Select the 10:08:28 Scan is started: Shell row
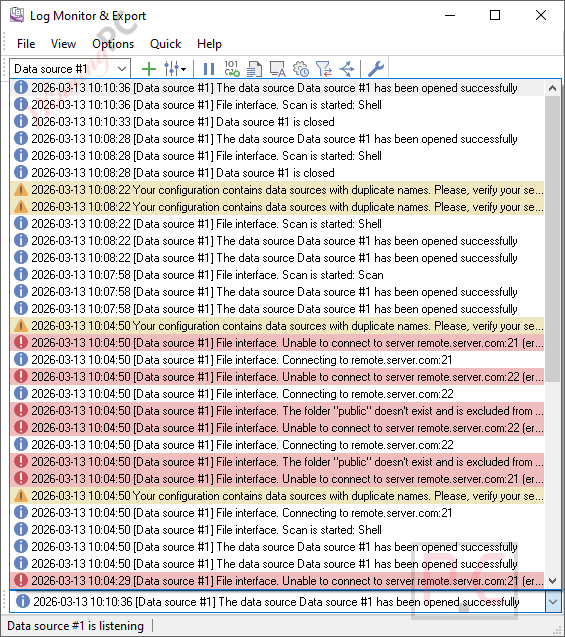 (x=277, y=156)
